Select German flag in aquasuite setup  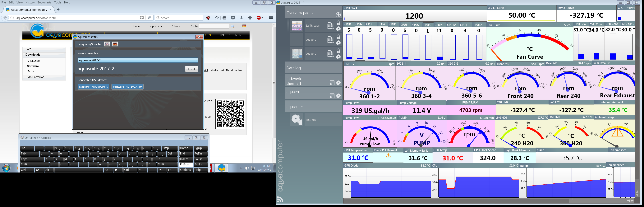pyautogui.click(x=115, y=44)
